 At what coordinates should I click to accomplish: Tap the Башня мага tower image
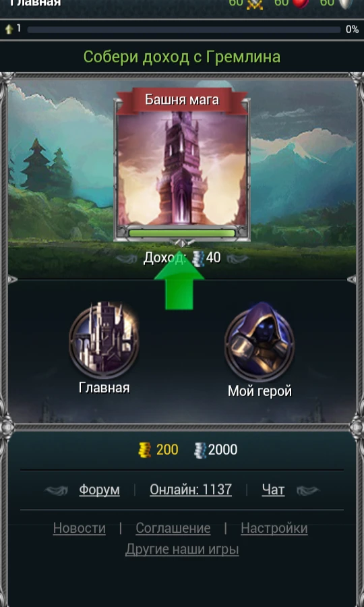tap(182, 168)
